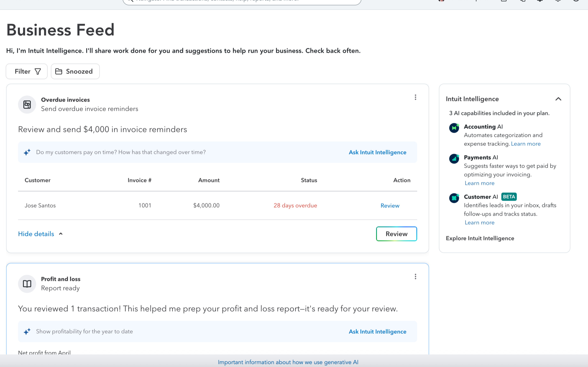
Task: Click the Status column header
Action: pos(309,180)
